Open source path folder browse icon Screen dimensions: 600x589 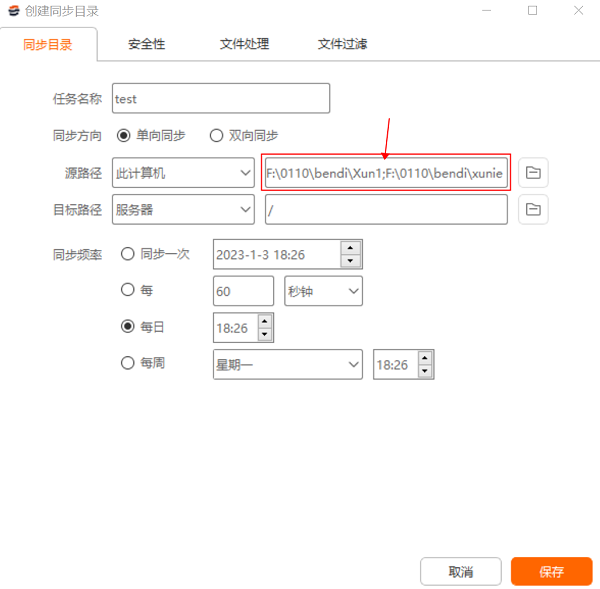(x=533, y=173)
